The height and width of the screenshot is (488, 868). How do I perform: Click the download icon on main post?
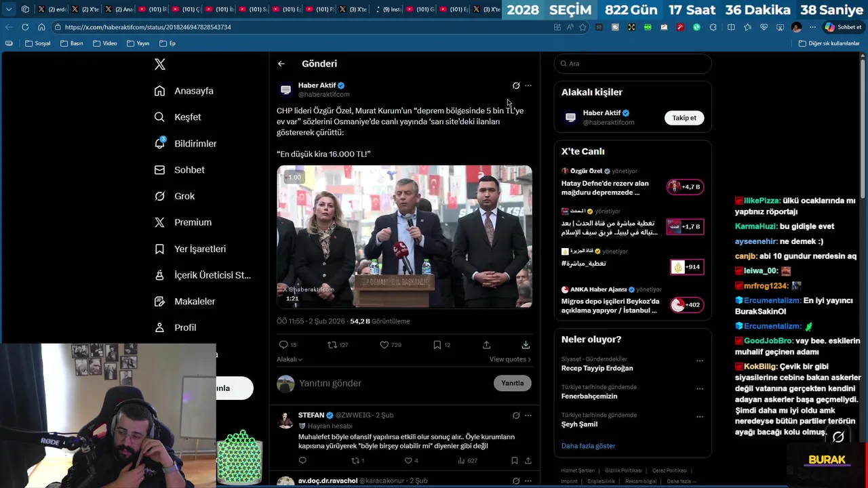(x=526, y=345)
